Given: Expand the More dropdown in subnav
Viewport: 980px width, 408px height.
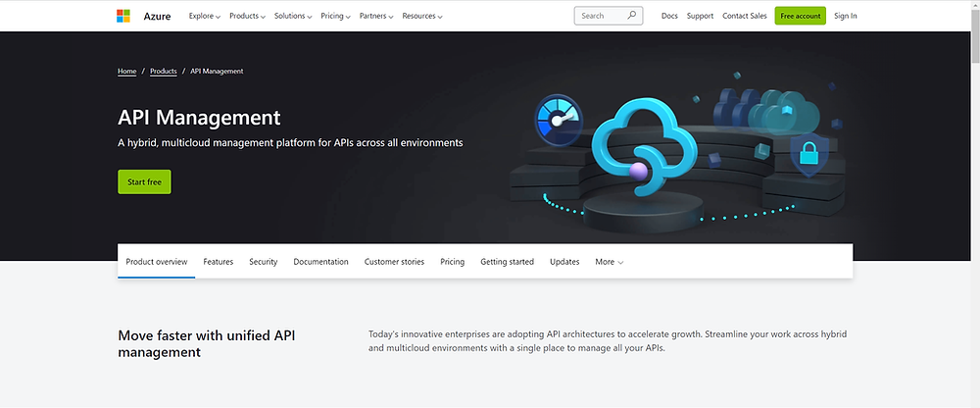Looking at the screenshot, I should point(610,262).
